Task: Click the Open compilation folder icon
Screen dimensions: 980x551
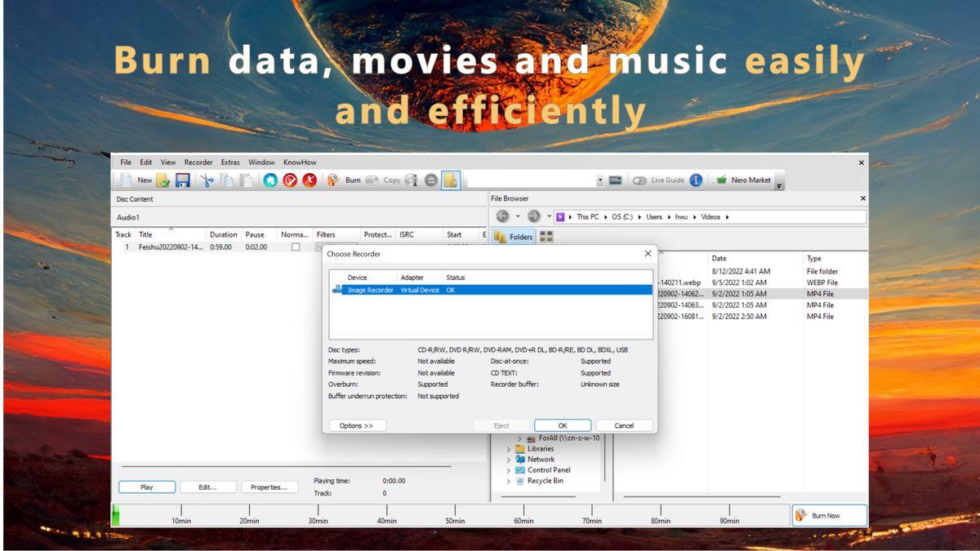Action: point(163,180)
